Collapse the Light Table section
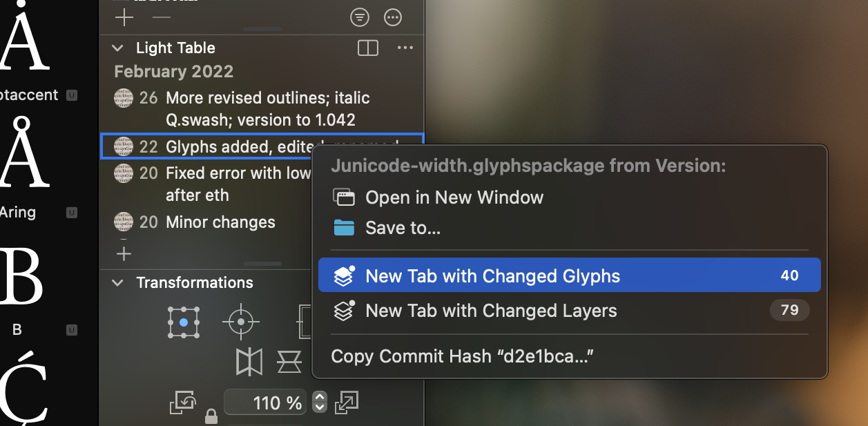 pos(118,48)
